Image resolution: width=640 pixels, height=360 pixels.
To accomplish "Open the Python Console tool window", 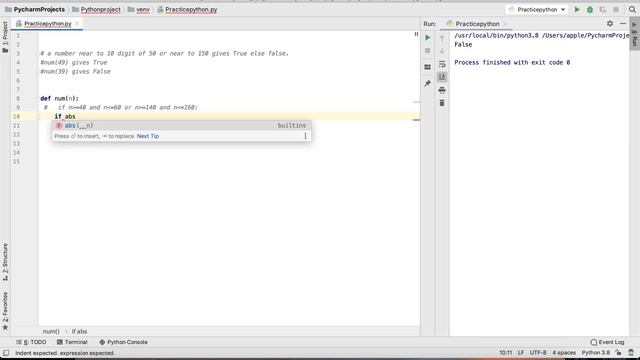I will coord(123,342).
